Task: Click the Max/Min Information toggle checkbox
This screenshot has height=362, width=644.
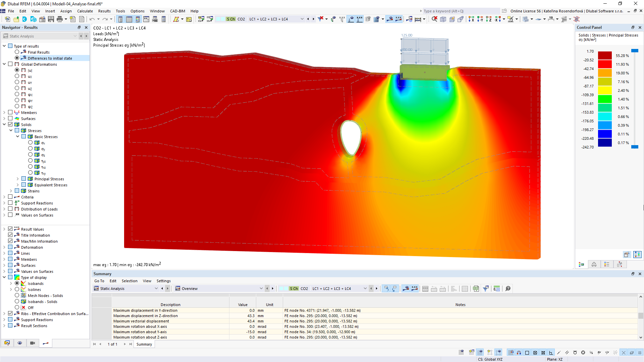Action: pyautogui.click(x=11, y=241)
